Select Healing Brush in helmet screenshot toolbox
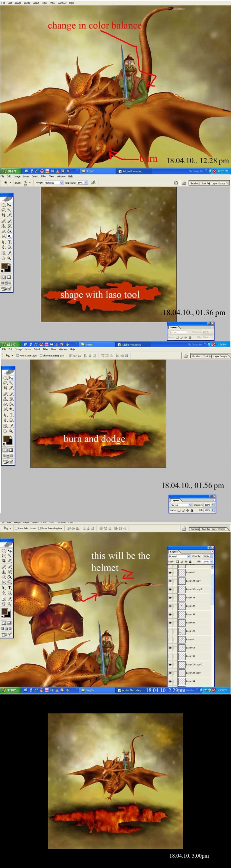Image resolution: width=231 pixels, height=868 pixels. point(3,567)
